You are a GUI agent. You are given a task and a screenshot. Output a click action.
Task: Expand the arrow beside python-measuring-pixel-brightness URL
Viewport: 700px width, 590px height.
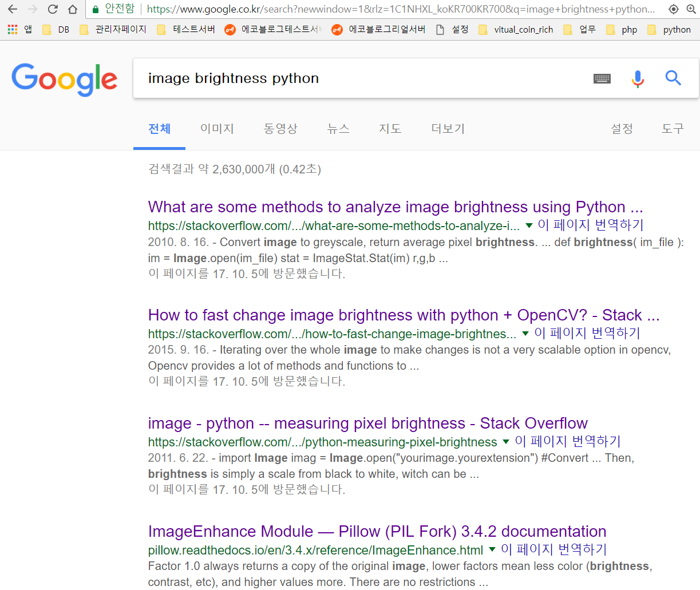tap(506, 442)
